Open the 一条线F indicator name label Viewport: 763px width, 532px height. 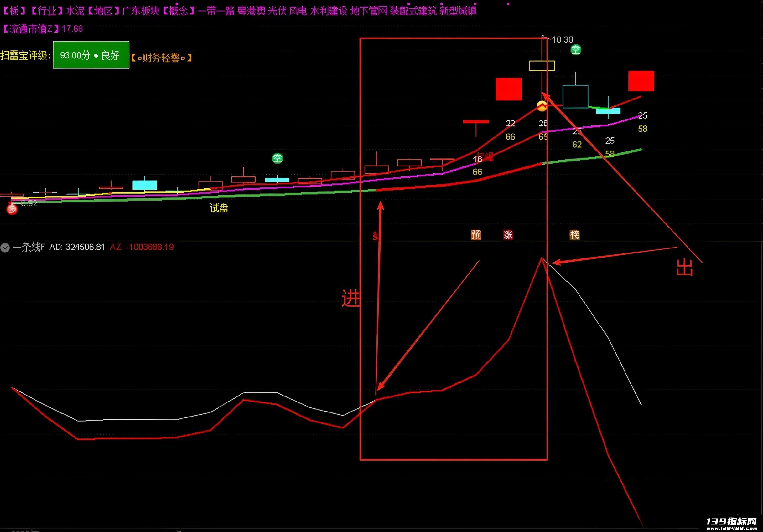tap(29, 247)
